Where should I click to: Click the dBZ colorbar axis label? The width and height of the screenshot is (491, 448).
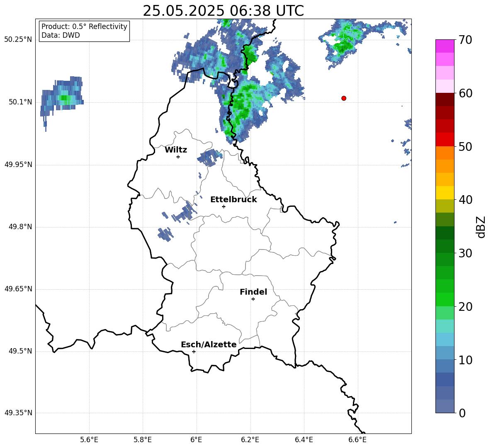tap(481, 227)
